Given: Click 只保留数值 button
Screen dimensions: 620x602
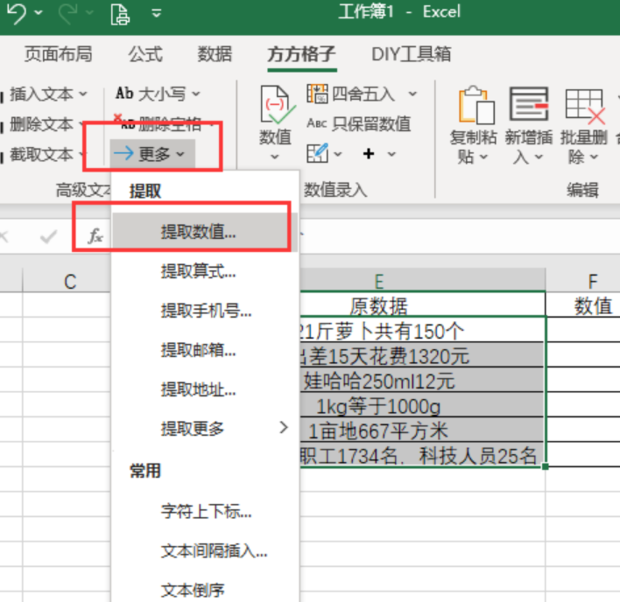Looking at the screenshot, I should (359, 124).
